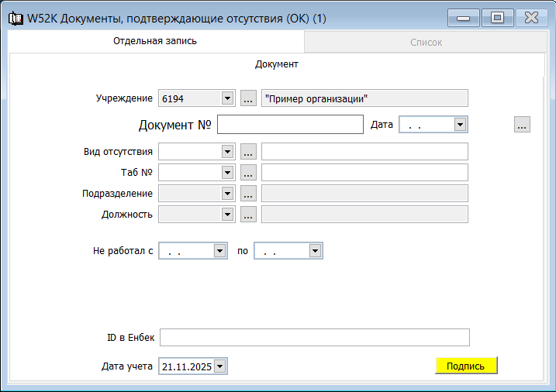This screenshot has width=556, height=392.
Task: Click the Документ № input field
Action: [291, 125]
